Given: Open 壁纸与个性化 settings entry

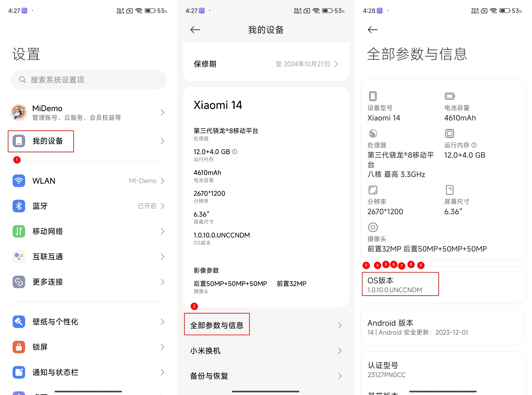Looking at the screenshot, I should (89, 322).
